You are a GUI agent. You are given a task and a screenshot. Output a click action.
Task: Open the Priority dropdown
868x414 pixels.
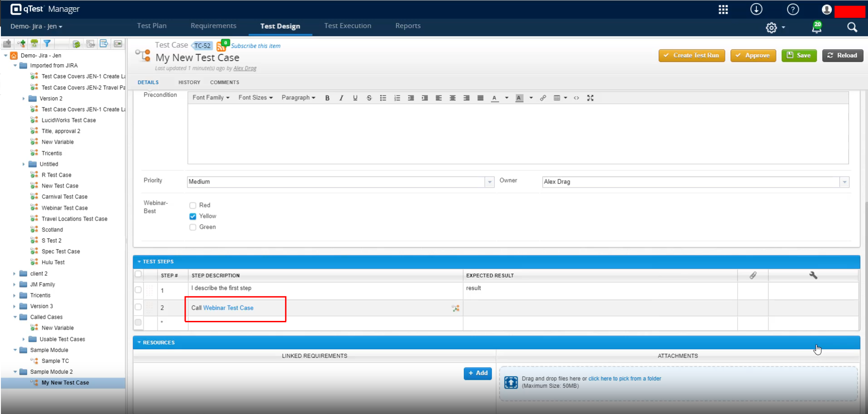pos(490,182)
